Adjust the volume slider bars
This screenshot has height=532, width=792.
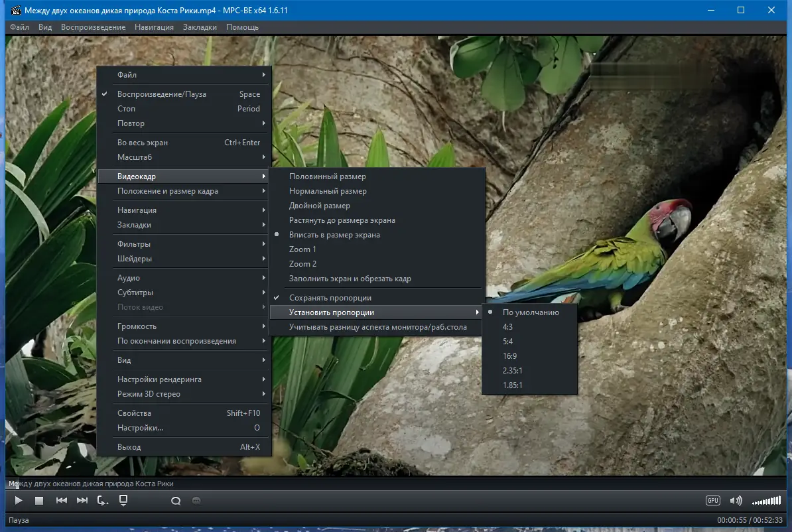(766, 501)
